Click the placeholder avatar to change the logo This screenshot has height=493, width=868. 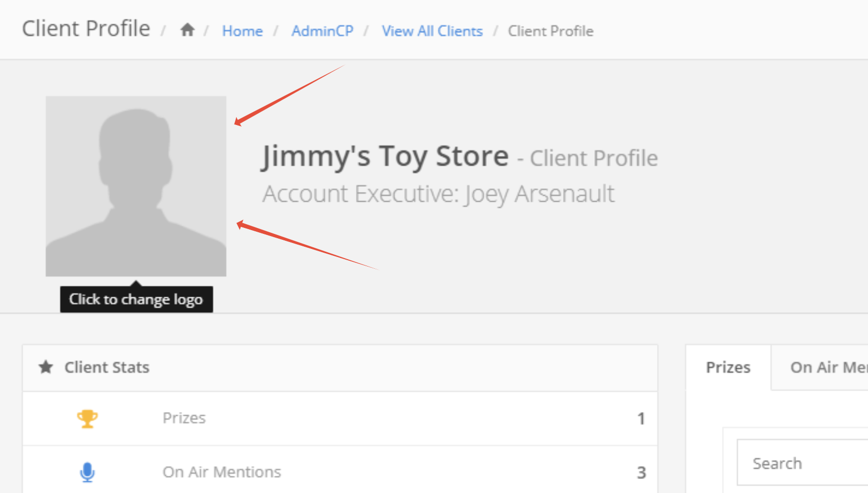(136, 186)
